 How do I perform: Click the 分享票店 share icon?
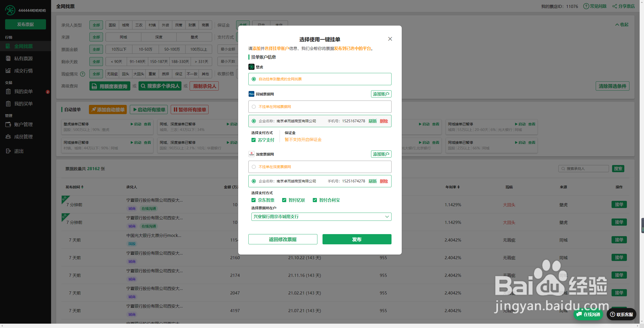(x=615, y=6)
